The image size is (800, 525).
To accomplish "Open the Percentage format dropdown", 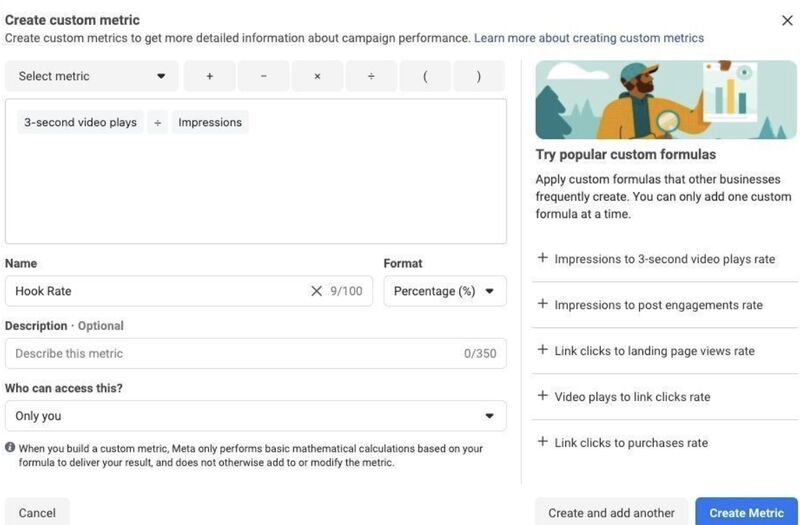I will tap(444, 291).
